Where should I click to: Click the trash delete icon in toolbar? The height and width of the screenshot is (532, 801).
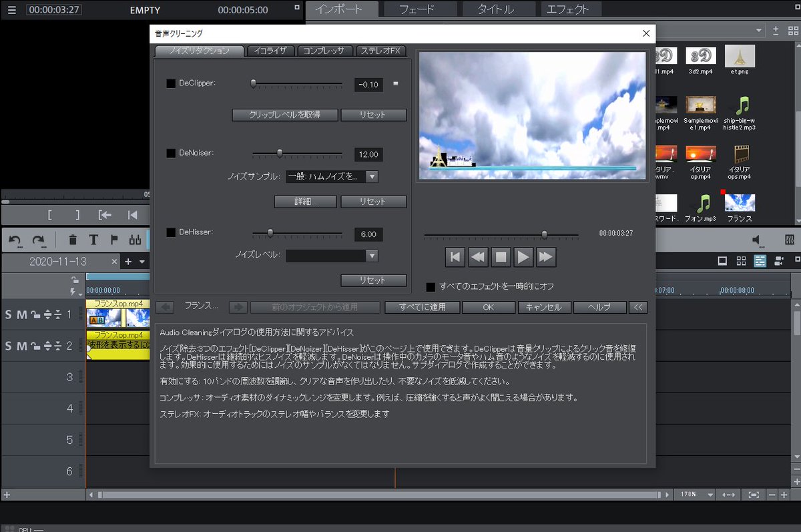point(73,240)
